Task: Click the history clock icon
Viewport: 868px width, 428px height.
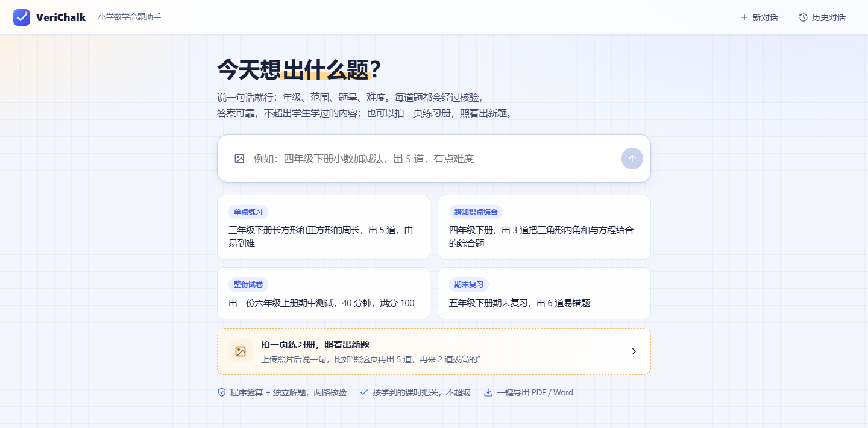Action: [x=803, y=17]
